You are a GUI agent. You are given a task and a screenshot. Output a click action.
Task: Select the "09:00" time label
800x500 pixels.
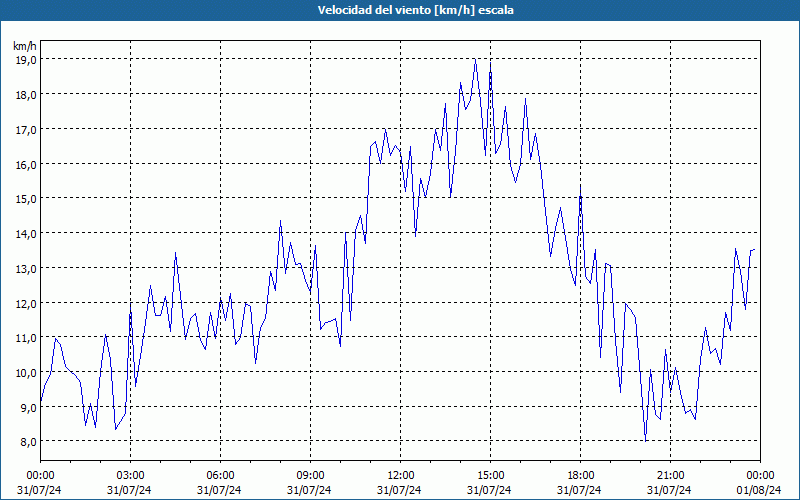pos(310,476)
